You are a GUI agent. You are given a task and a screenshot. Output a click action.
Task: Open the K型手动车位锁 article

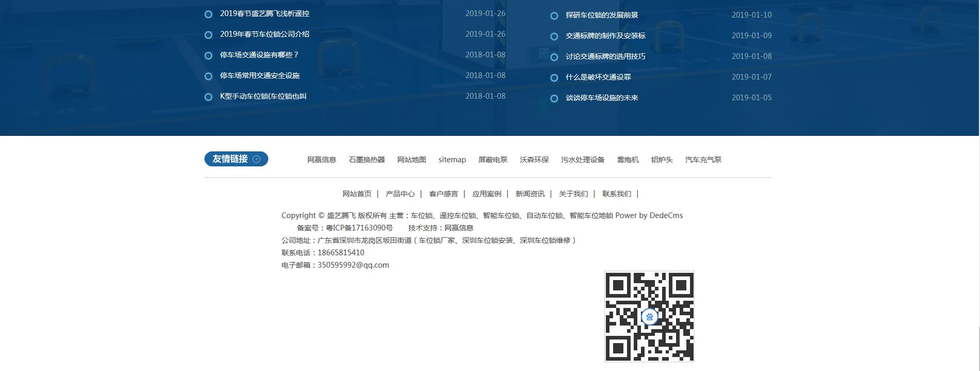(263, 96)
